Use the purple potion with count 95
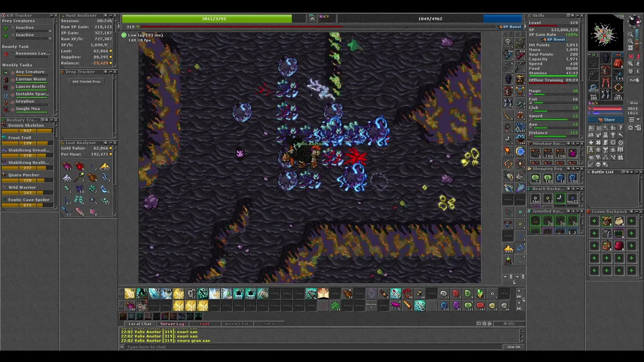The image size is (644, 362). pyautogui.click(x=456, y=306)
